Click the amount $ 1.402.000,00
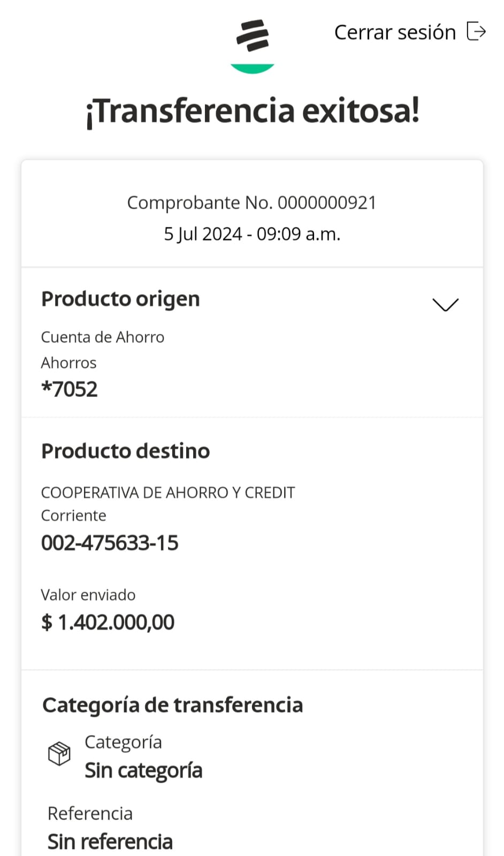Screen dimensions: 504x856 108,622
